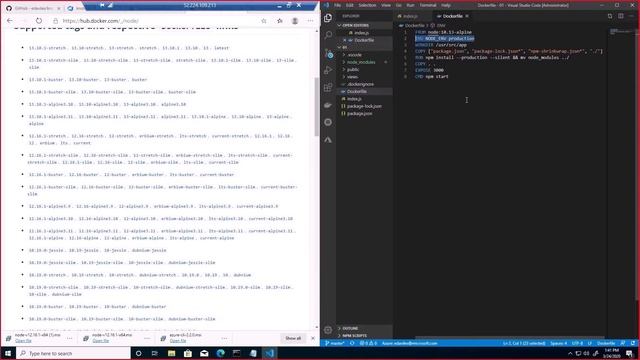Open the View menu in VS Code
This screenshot has height=360, width=640.
click(386, 5)
